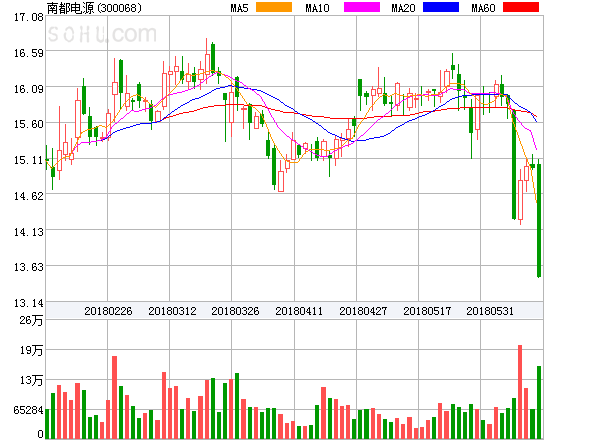600x440 pixels.
Task: Click the 14.62 price axis label
Action: (x=29, y=196)
